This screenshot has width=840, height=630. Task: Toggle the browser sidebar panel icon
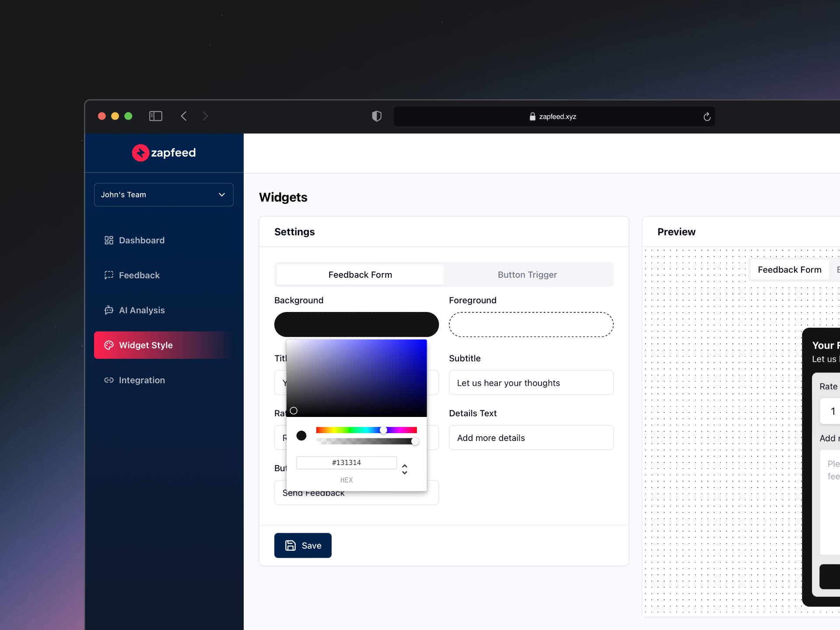coord(156,116)
